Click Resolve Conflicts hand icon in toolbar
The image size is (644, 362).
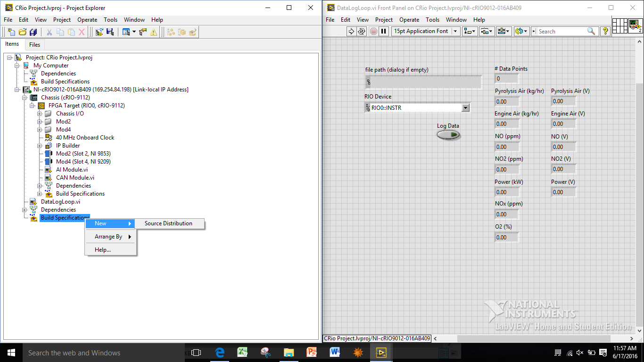(143, 32)
